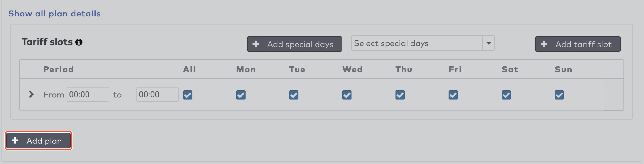Open the Select special days dropdown arrow

489,43
